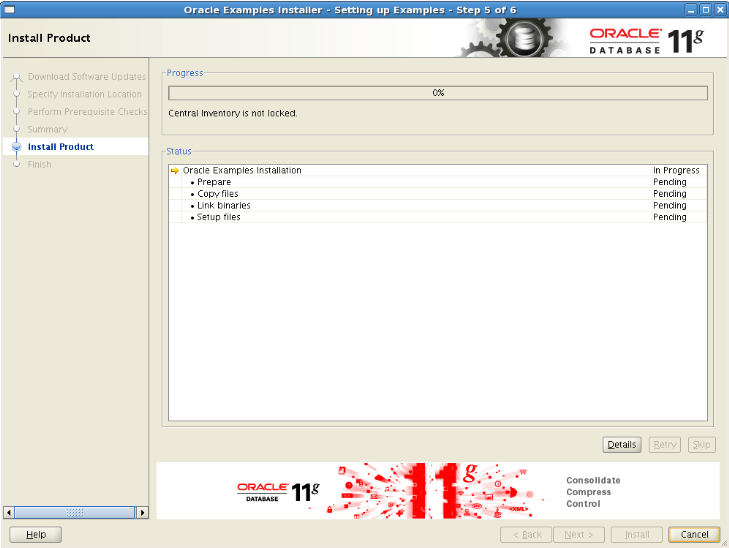Click the Pending status for Setup files
Viewport: 729px width, 548px height.
[x=669, y=217]
